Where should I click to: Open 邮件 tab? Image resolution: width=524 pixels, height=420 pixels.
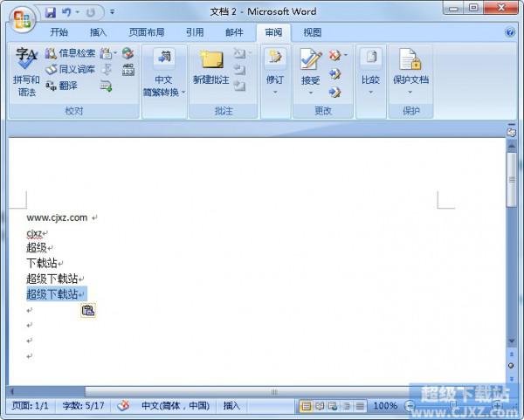coord(234,32)
